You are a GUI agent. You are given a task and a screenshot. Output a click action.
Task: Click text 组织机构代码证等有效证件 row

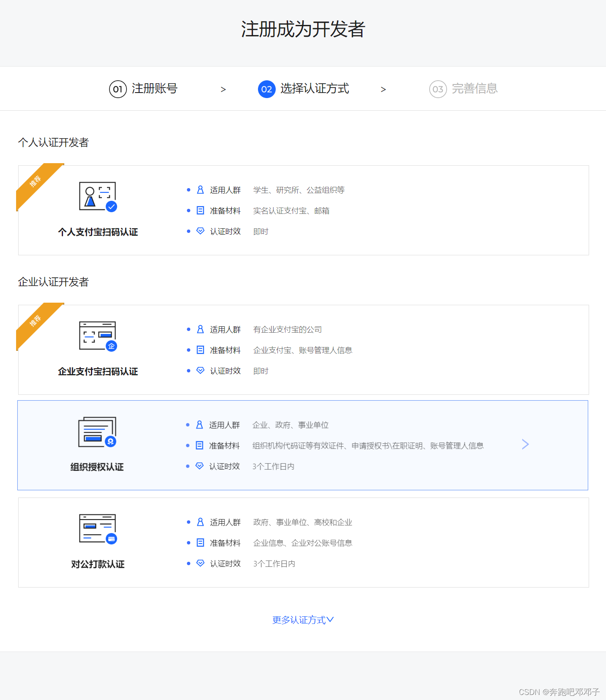point(368,446)
